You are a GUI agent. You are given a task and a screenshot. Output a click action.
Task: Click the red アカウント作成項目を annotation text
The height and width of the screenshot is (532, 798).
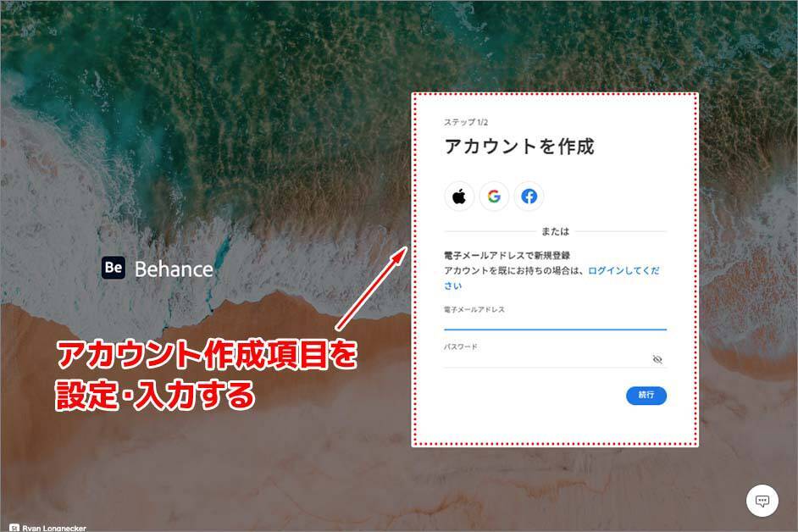click(208, 355)
